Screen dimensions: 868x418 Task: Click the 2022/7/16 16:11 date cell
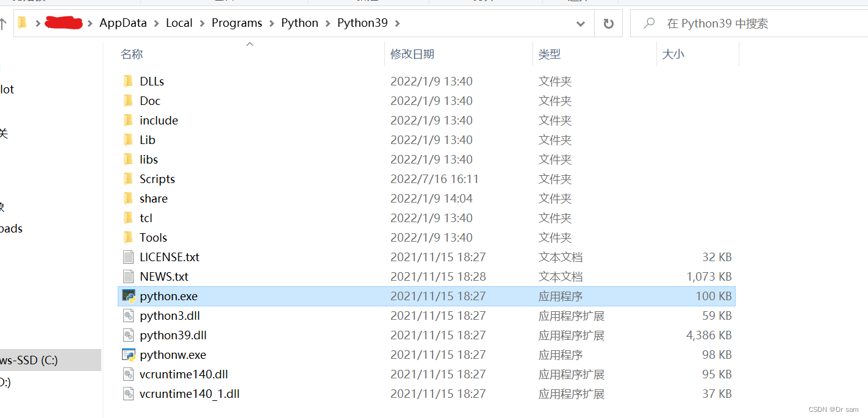point(434,179)
